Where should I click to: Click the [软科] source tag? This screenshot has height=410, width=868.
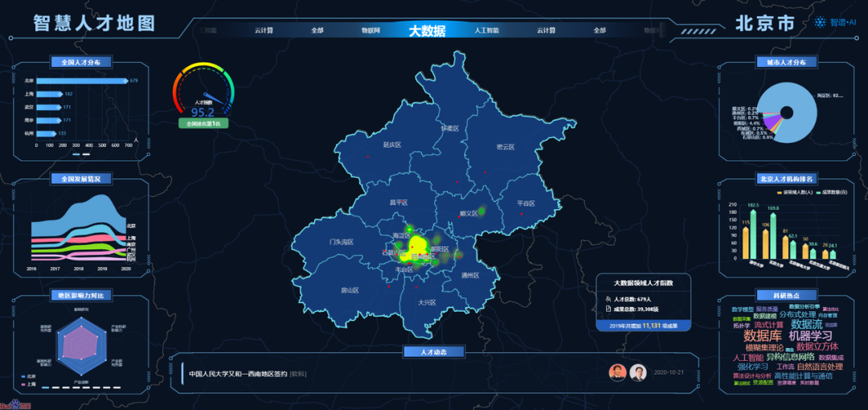coord(298,374)
